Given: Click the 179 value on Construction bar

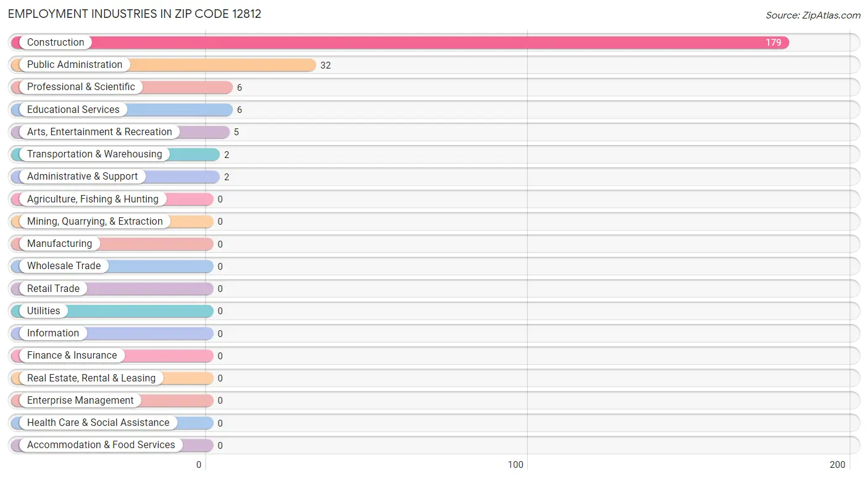Looking at the screenshot, I should pos(774,43).
